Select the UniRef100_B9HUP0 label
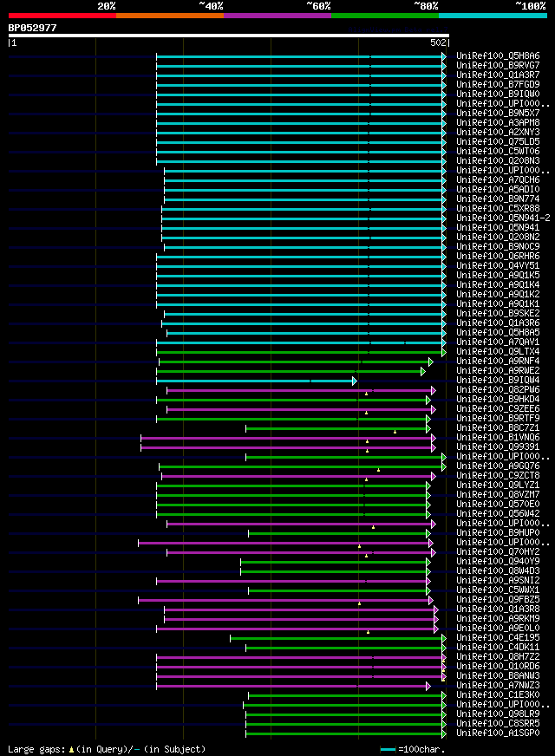 (498, 533)
